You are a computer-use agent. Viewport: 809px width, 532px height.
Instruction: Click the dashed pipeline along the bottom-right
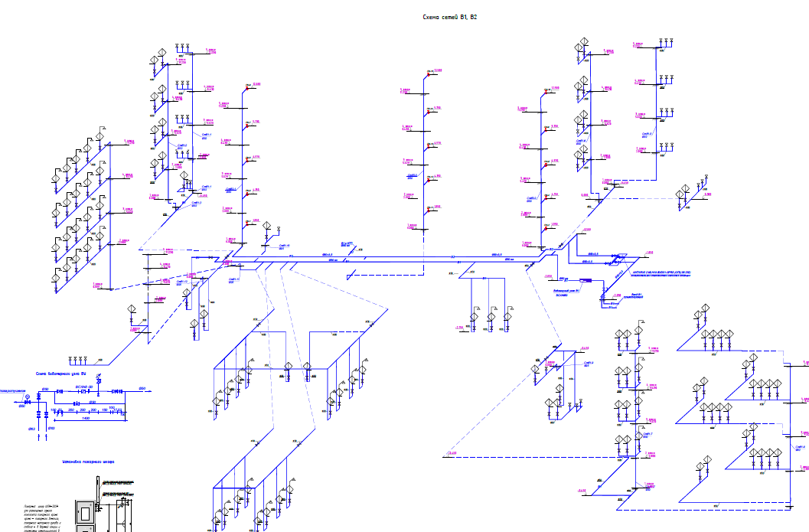(x=689, y=508)
